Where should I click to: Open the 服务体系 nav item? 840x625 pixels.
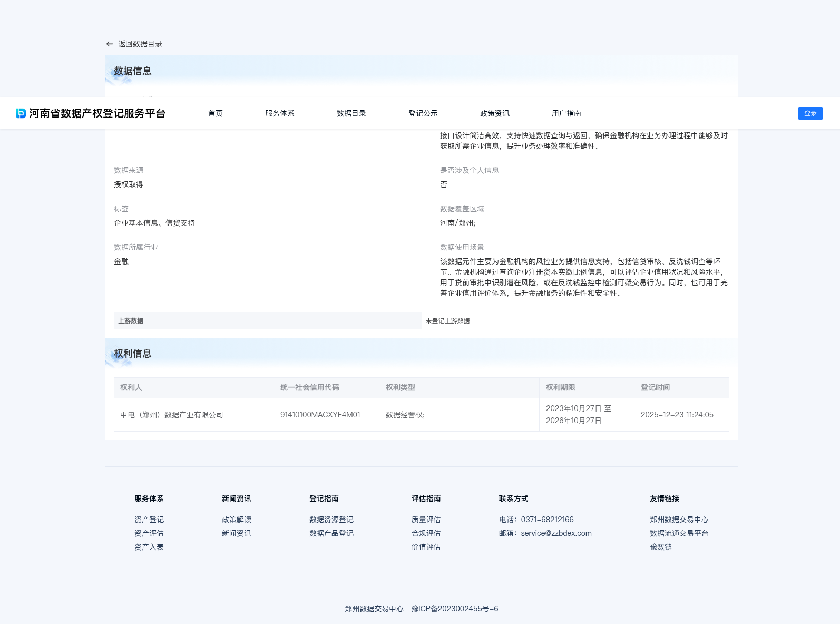(280, 113)
